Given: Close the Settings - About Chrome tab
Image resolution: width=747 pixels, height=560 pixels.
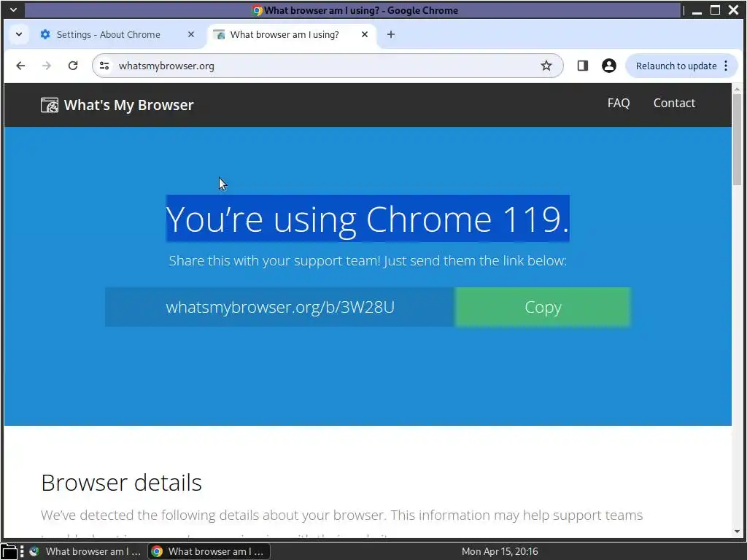Looking at the screenshot, I should (191, 34).
